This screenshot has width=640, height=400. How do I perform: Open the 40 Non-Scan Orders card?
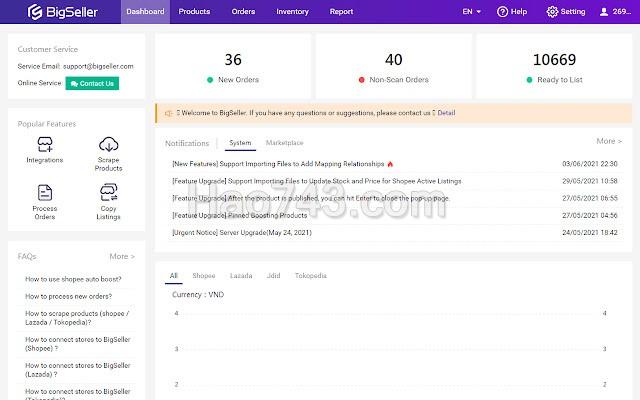pyautogui.click(x=393, y=66)
